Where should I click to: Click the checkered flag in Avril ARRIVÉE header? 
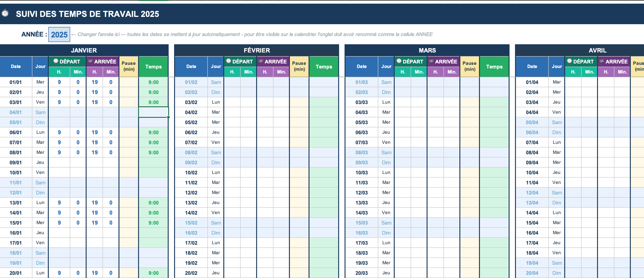[602, 61]
